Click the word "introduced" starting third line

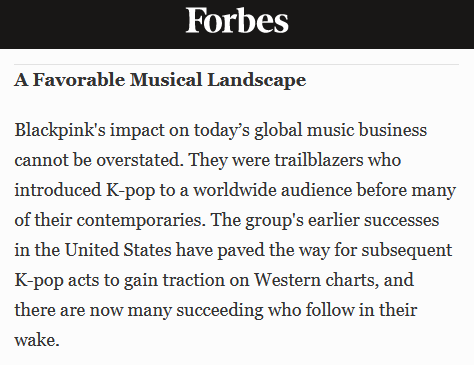[x=58, y=190]
